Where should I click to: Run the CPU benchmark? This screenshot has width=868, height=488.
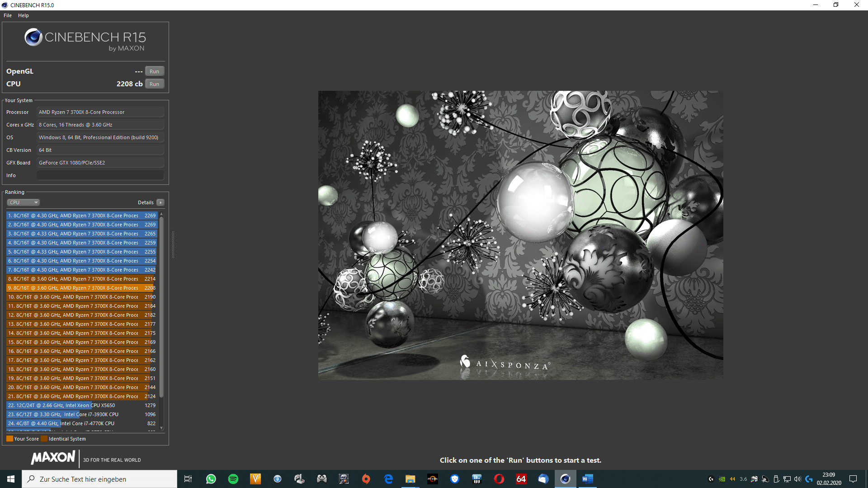[x=154, y=84]
